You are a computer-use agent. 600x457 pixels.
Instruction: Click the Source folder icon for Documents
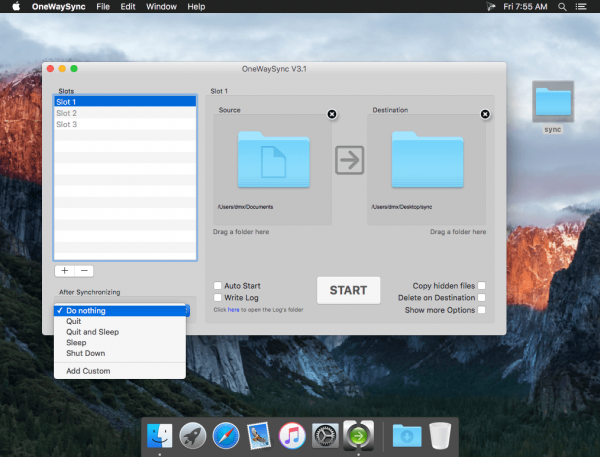(x=273, y=159)
